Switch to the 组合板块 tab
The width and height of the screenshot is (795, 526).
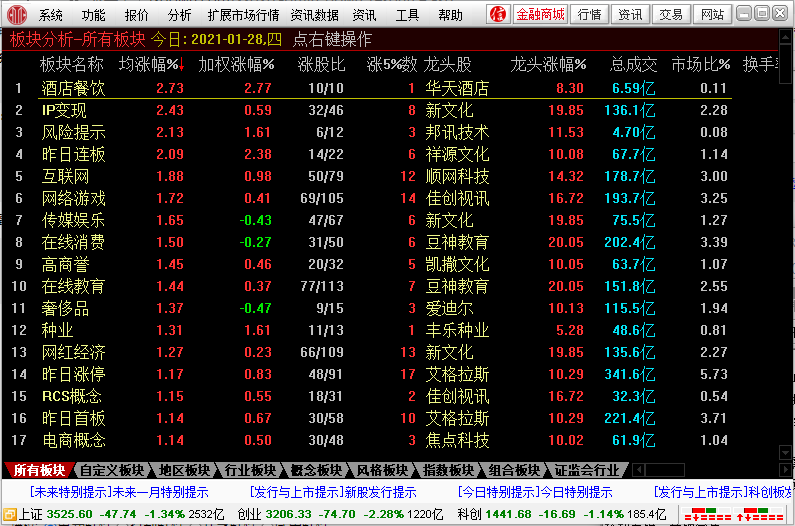coord(514,470)
